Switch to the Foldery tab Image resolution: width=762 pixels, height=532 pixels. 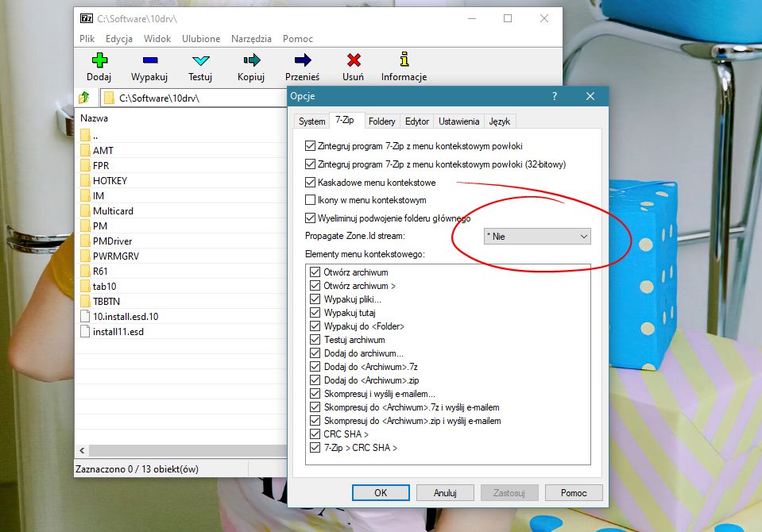(381, 121)
